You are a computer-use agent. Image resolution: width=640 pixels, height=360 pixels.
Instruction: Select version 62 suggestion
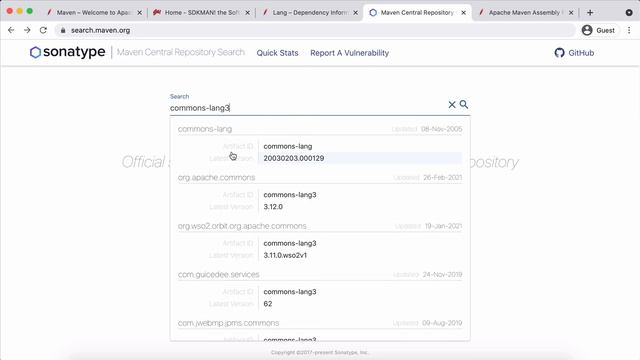point(268,304)
